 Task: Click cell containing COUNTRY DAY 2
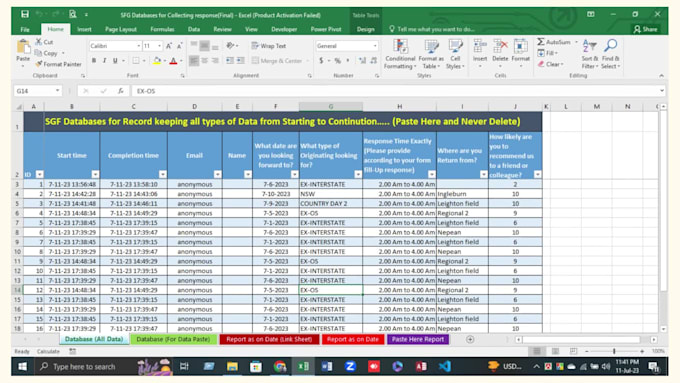(330, 203)
